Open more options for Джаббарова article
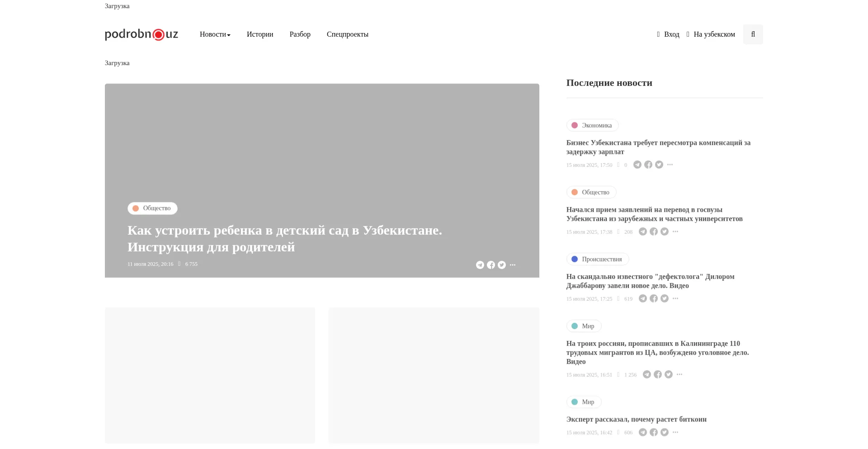 (675, 298)
